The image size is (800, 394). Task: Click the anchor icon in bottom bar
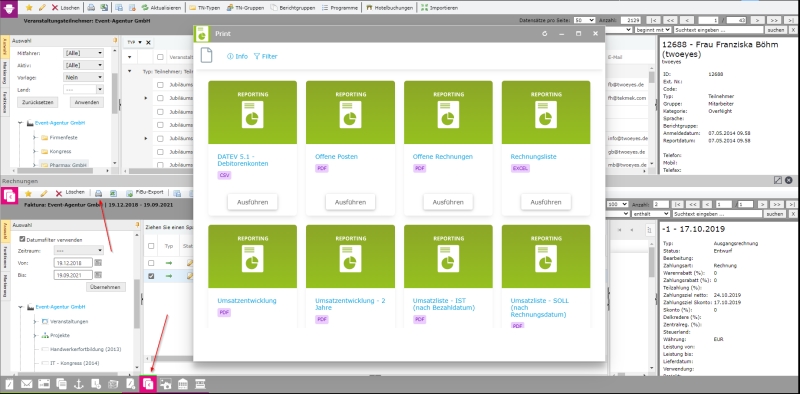click(79, 384)
